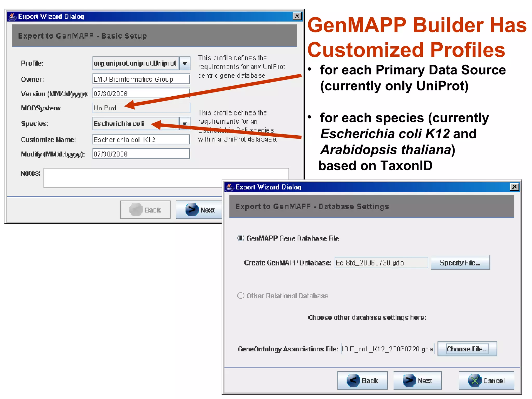The width and height of the screenshot is (532, 399).
Task: Click the Customize Name field
Action: (141, 139)
